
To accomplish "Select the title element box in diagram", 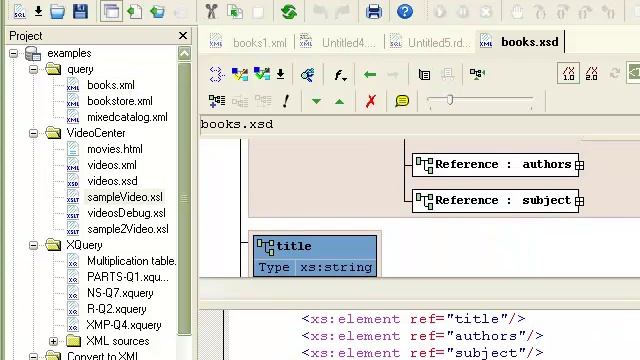I will pyautogui.click(x=315, y=256).
